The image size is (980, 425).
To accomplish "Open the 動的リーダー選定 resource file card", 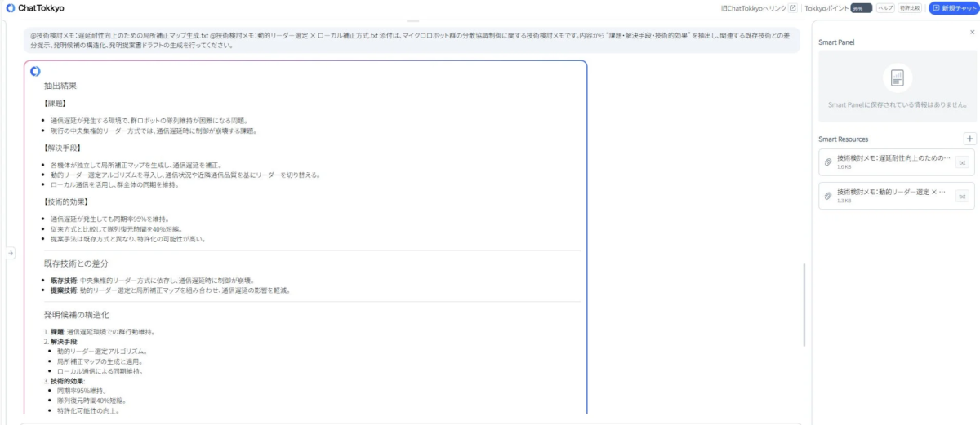I will click(897, 196).
